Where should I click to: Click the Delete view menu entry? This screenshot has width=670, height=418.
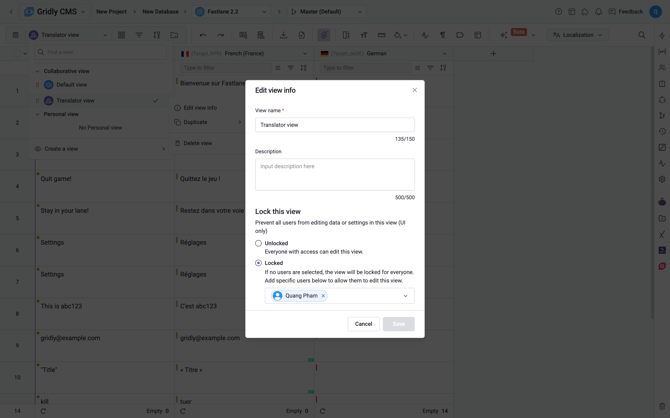pyautogui.click(x=197, y=143)
